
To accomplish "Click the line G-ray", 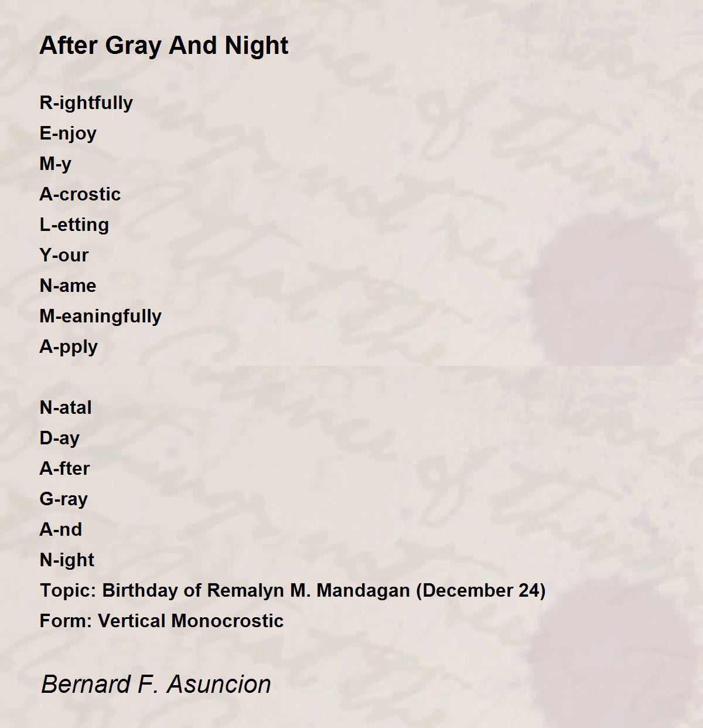I will 63,499.
